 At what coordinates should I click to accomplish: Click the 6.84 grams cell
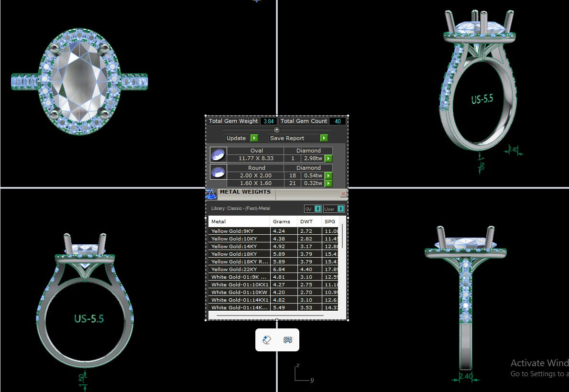point(284,269)
